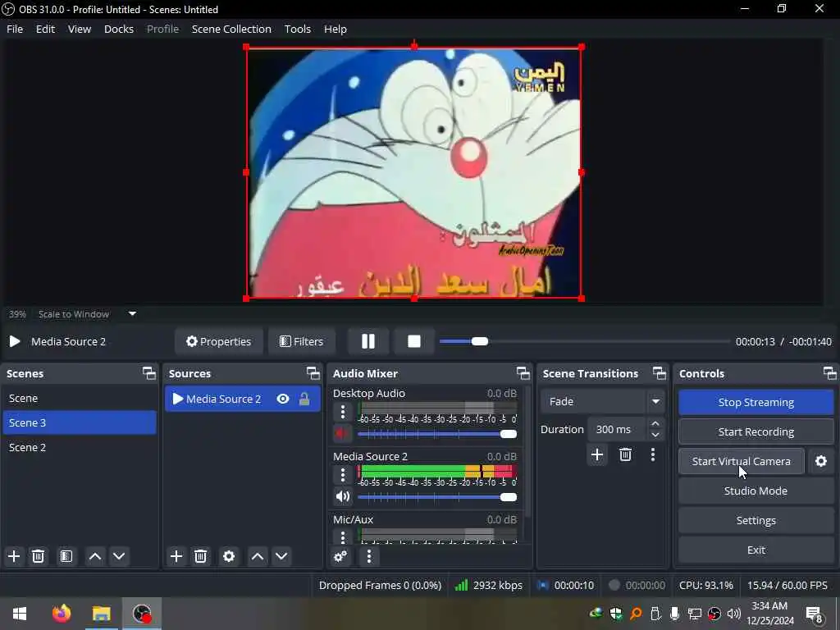
Task: Move scene up arrow in Scenes dock
Action: 95,556
